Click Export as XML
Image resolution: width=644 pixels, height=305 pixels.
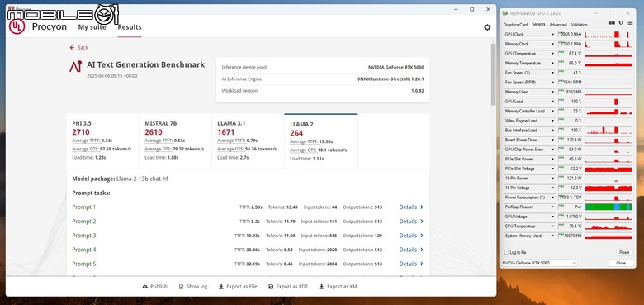(339, 287)
